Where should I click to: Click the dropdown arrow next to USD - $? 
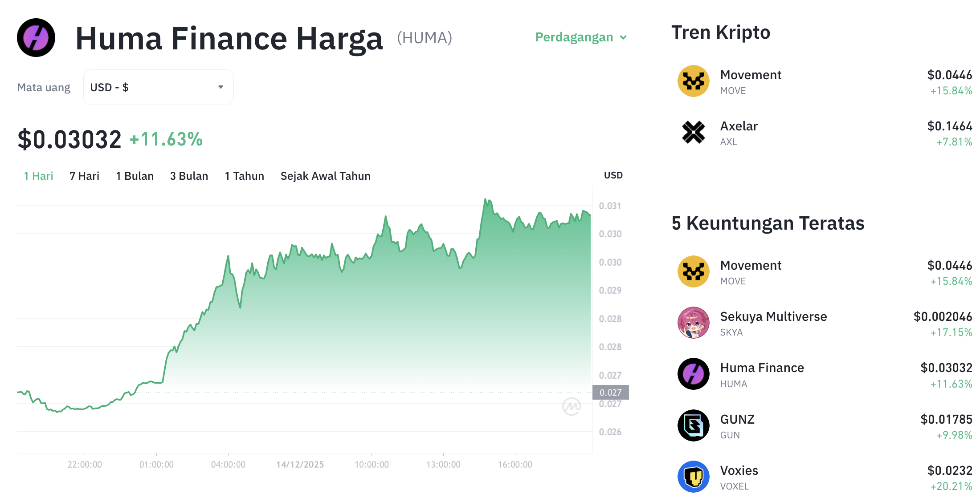pyautogui.click(x=220, y=87)
